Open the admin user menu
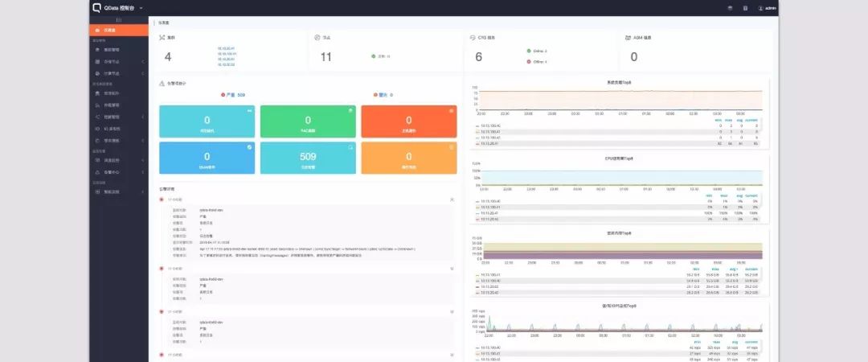868x362 pixels. coord(768,8)
